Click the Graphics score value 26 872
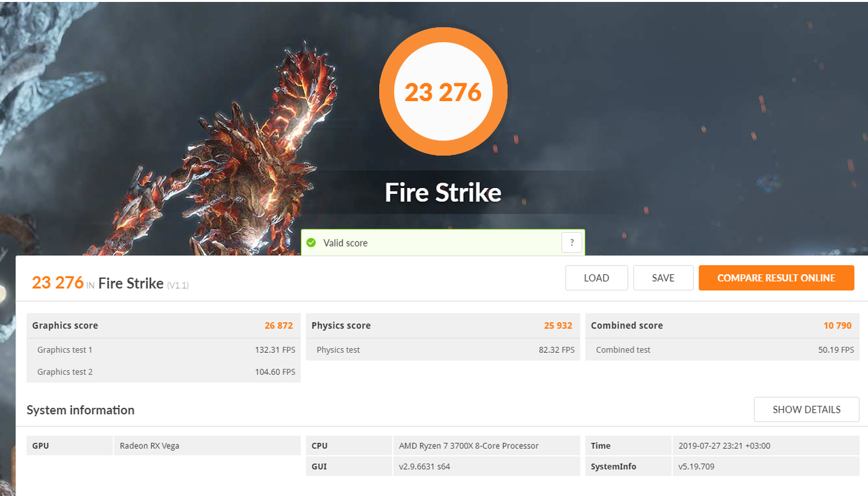The height and width of the screenshot is (496, 868). click(279, 326)
